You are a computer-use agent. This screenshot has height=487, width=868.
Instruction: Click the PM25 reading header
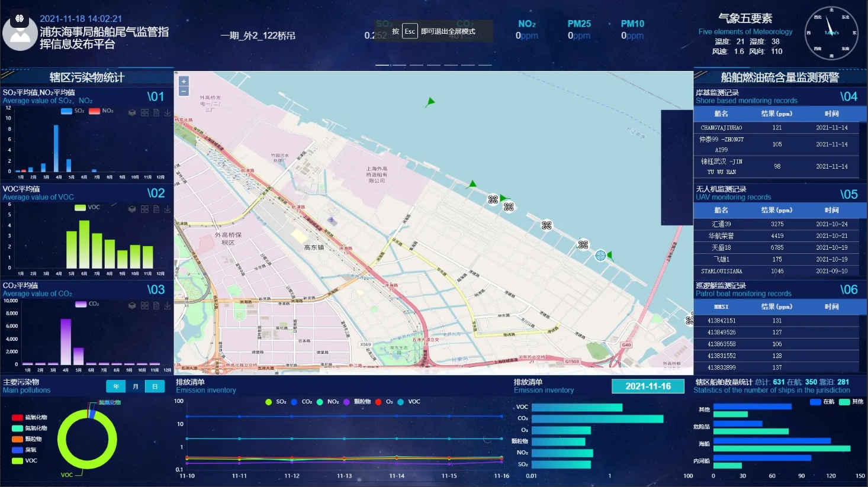point(579,24)
